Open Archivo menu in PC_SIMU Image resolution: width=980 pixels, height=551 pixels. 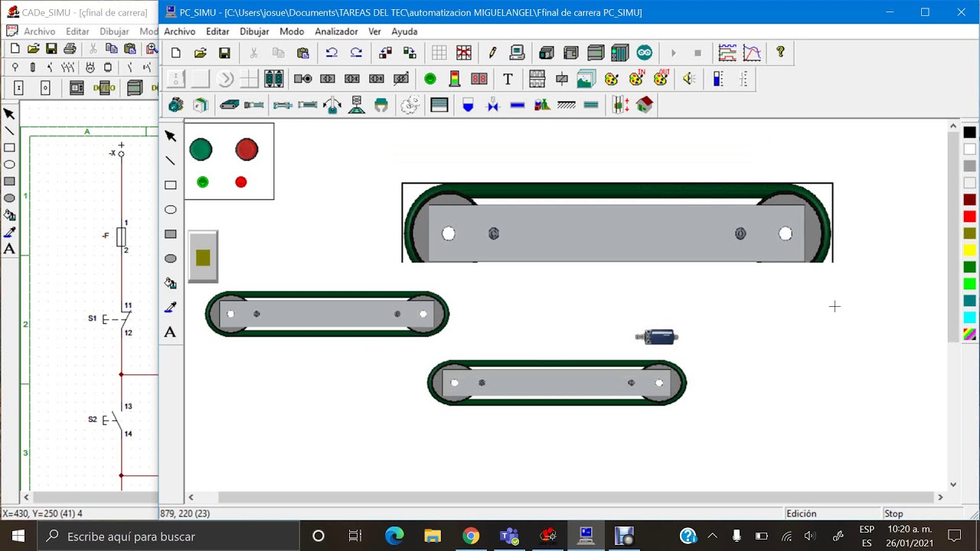pos(180,31)
